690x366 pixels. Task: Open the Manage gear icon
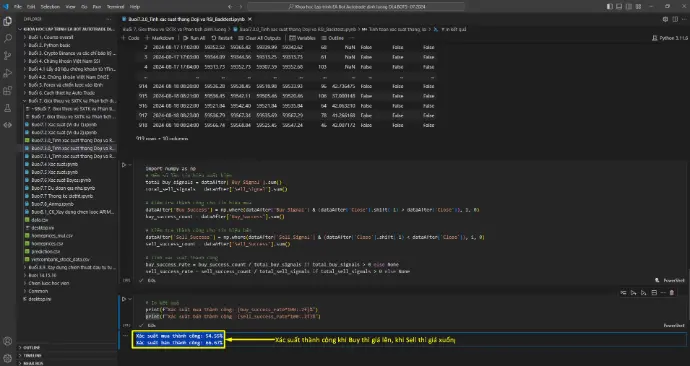click(7, 358)
